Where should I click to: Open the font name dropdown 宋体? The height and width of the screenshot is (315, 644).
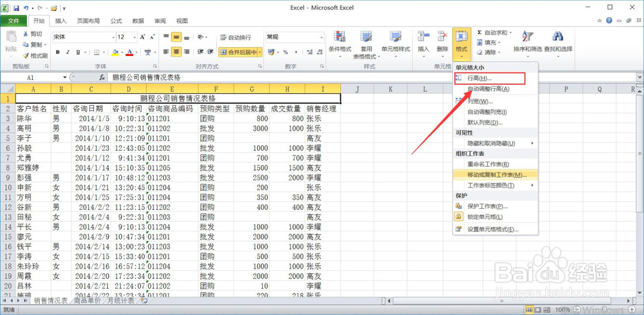(114, 37)
